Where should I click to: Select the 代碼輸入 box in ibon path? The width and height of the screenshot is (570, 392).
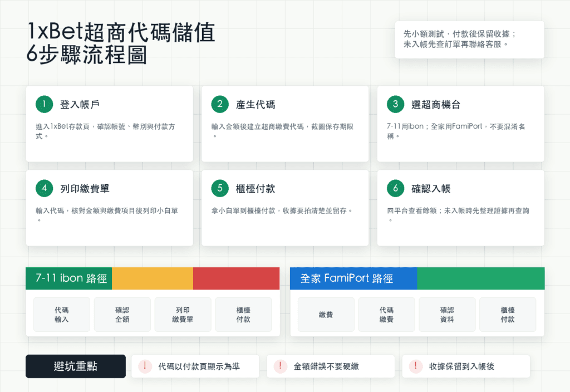point(62,315)
